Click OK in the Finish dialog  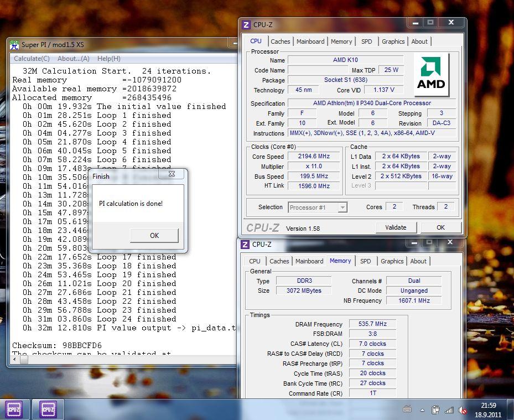[154, 235]
